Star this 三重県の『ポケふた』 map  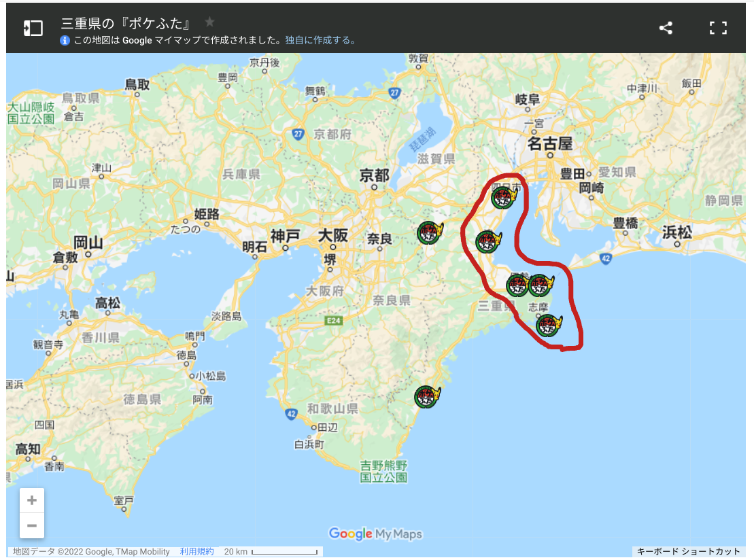click(x=209, y=22)
